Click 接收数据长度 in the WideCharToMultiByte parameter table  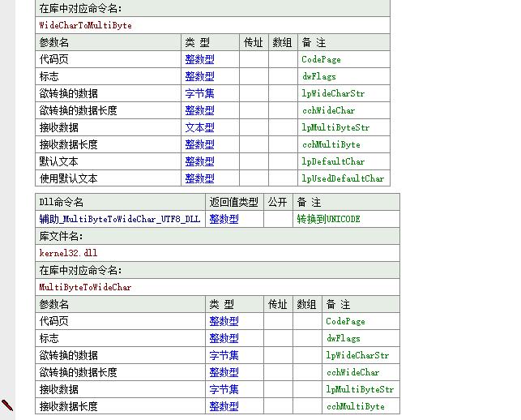(x=68, y=144)
